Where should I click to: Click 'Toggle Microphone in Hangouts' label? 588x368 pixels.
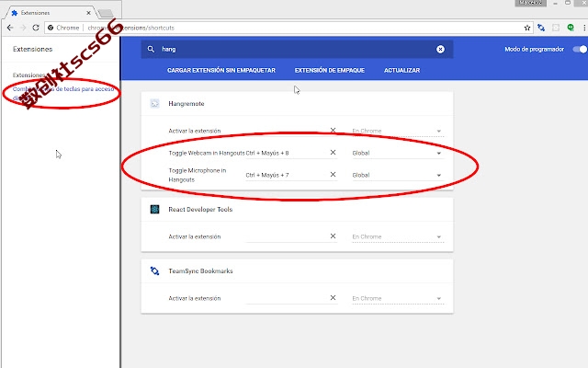pyautogui.click(x=198, y=175)
